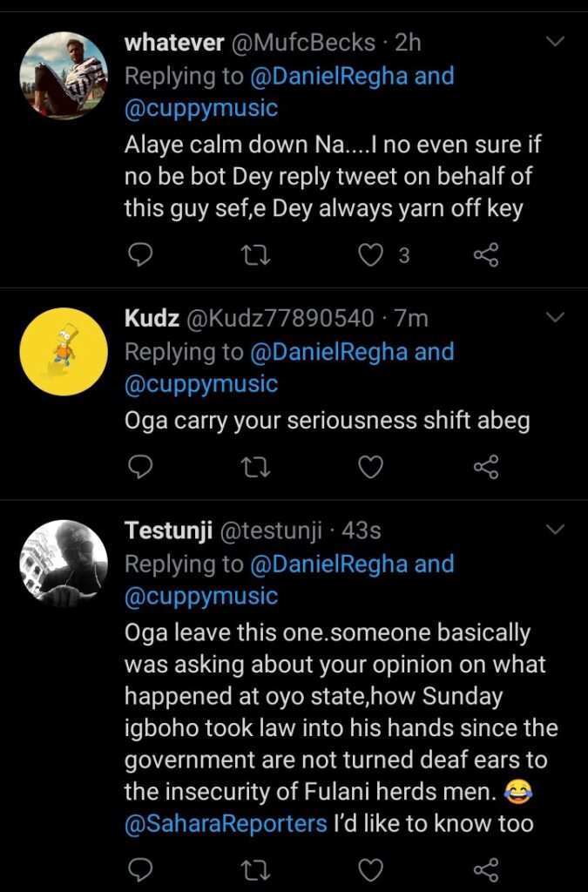
Task: Share Testunji's tweet
Action: (485, 868)
